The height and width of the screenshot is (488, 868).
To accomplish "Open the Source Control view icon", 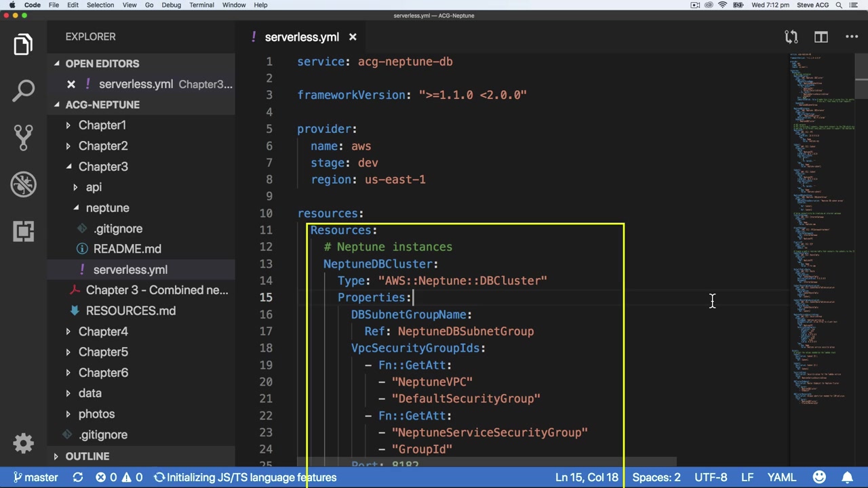I will [x=23, y=138].
